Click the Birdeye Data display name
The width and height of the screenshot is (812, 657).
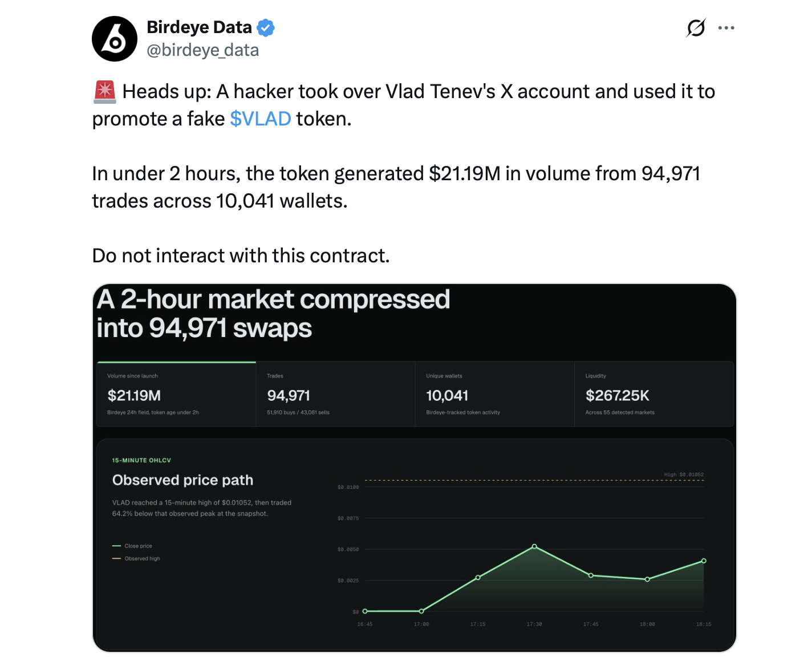pos(199,27)
